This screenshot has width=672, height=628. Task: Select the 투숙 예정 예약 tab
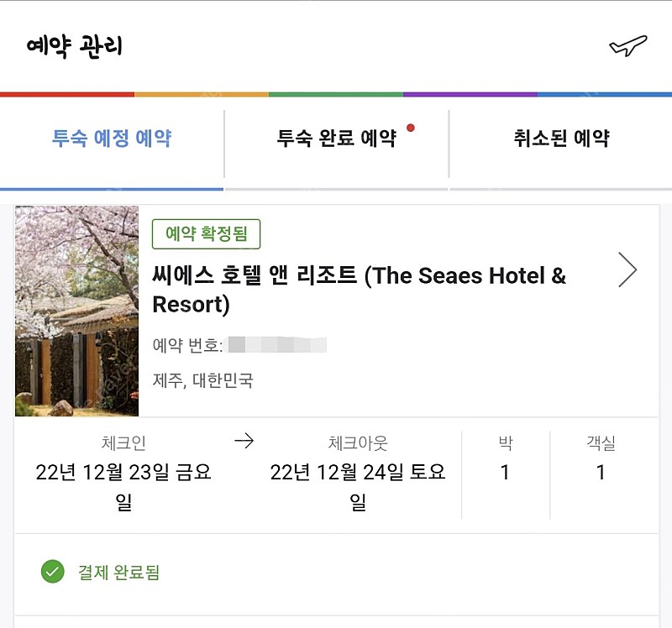tap(112, 139)
